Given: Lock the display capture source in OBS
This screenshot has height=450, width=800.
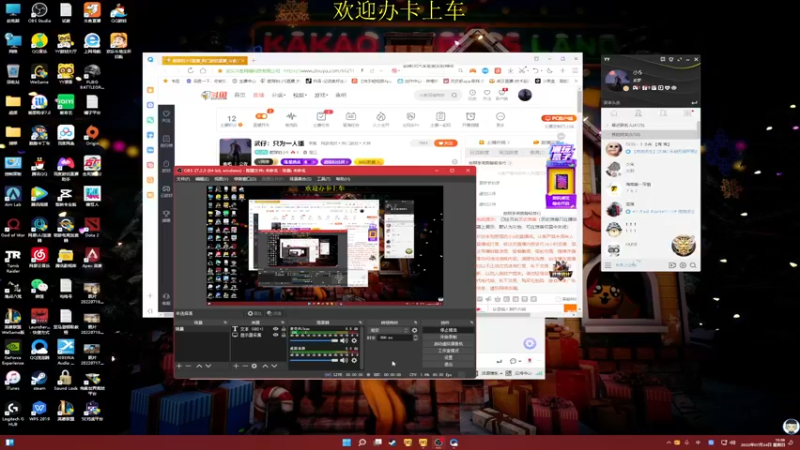Looking at the screenshot, I should point(283,335).
